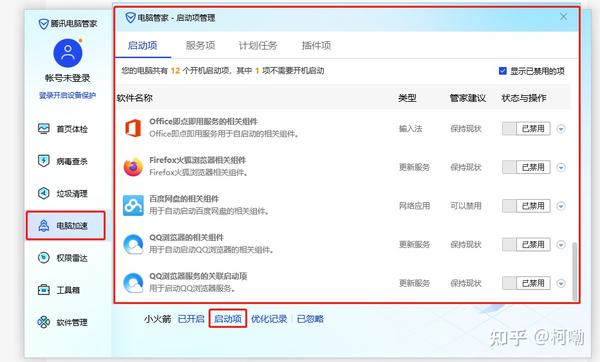Click the 类型 column header
The width and height of the screenshot is (600, 362).
point(407,98)
